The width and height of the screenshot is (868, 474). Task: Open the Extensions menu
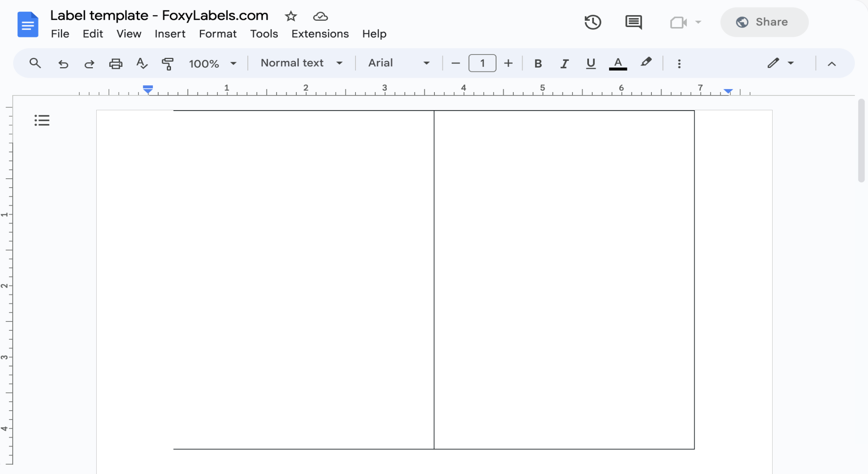(320, 34)
